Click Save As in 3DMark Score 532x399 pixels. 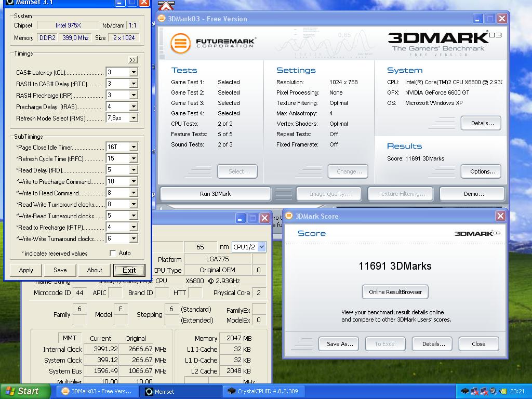pos(338,344)
